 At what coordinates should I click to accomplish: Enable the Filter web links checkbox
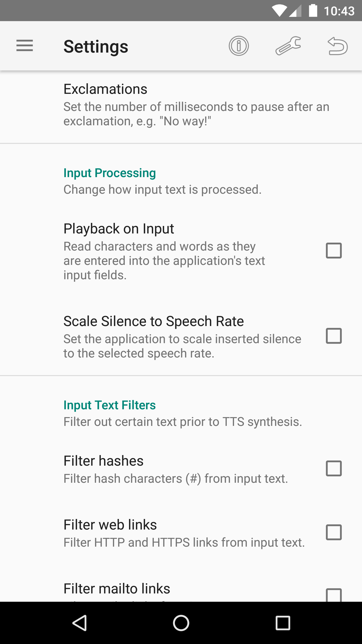pos(334,532)
